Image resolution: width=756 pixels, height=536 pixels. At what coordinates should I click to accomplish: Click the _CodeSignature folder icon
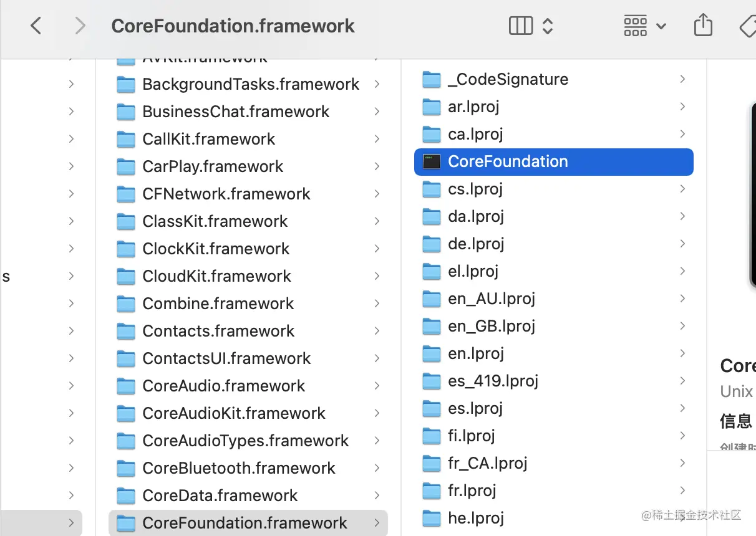coord(432,80)
